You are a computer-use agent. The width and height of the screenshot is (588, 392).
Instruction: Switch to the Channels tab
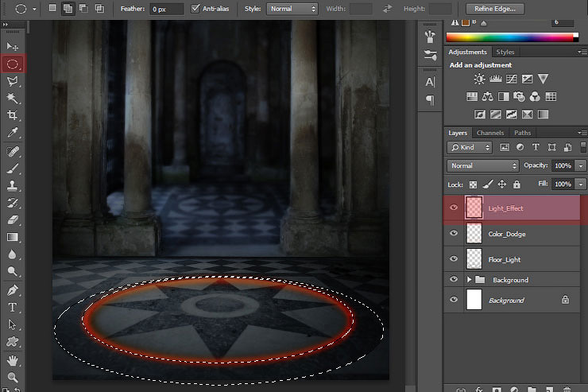click(x=490, y=133)
